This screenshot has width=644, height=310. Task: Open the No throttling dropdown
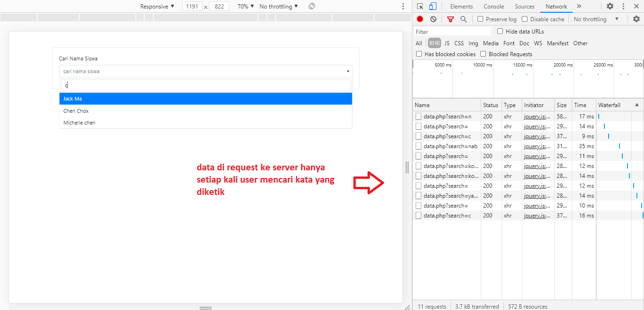coord(278,6)
